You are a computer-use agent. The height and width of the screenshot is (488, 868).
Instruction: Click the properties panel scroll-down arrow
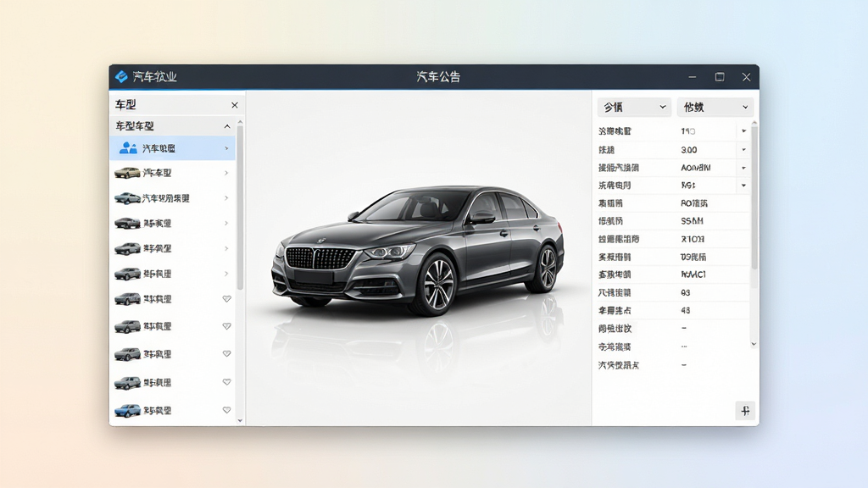tap(754, 344)
